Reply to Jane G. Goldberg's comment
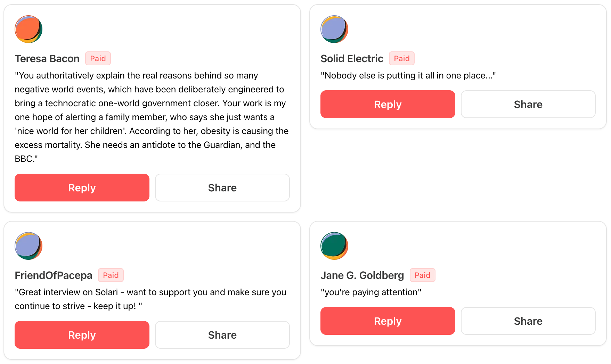 [388, 321]
